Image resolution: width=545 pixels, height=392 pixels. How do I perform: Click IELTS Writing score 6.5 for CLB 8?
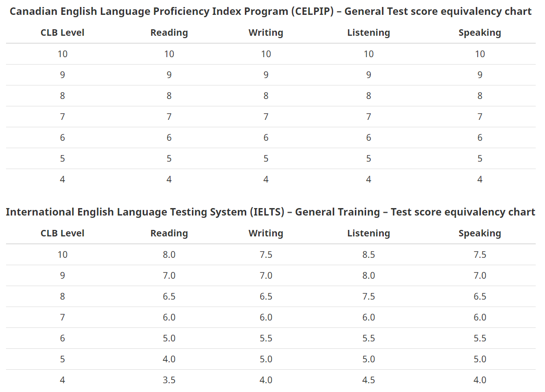point(266,296)
